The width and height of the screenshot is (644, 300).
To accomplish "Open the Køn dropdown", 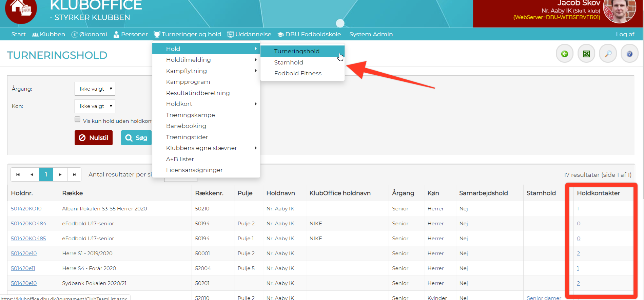I will 95,106.
